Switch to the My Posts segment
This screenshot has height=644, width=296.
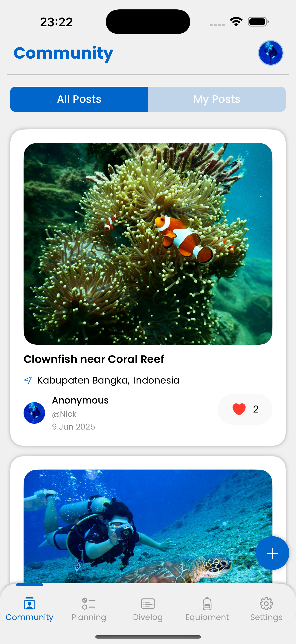217,99
